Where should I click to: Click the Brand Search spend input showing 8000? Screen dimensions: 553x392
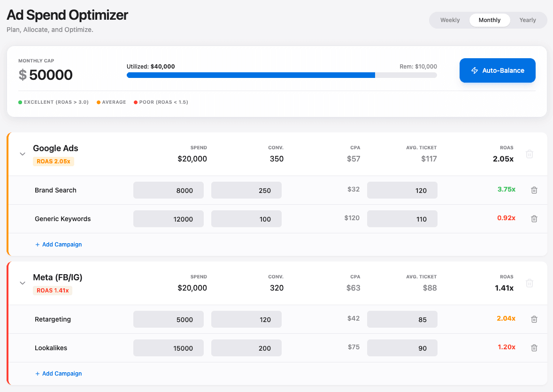[x=168, y=190]
